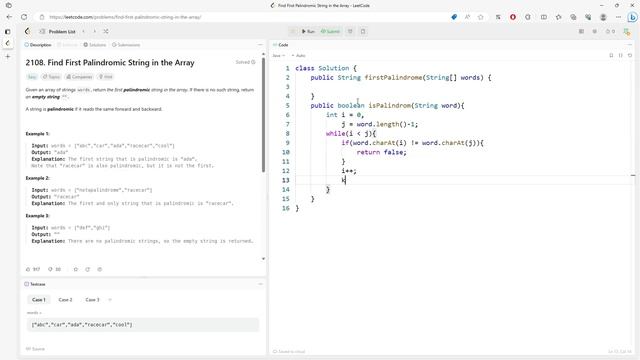The height and width of the screenshot is (360, 640).
Task: Open browser settings and more menu
Action: [618, 17]
